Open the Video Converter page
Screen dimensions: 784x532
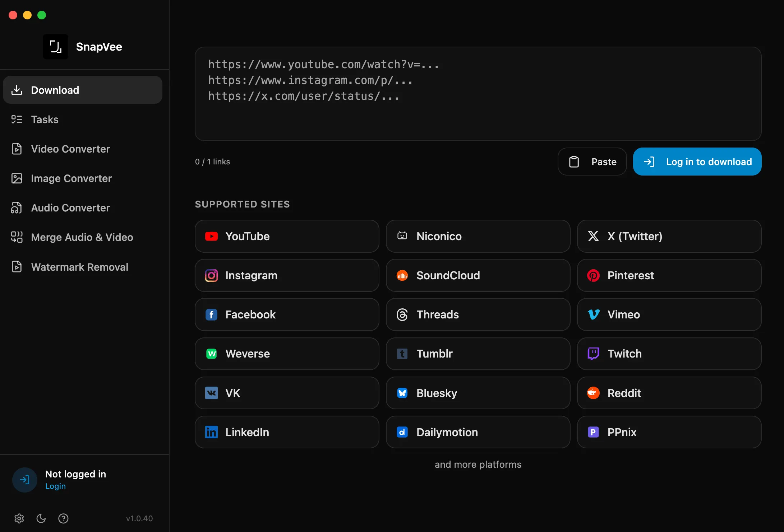pos(83,149)
